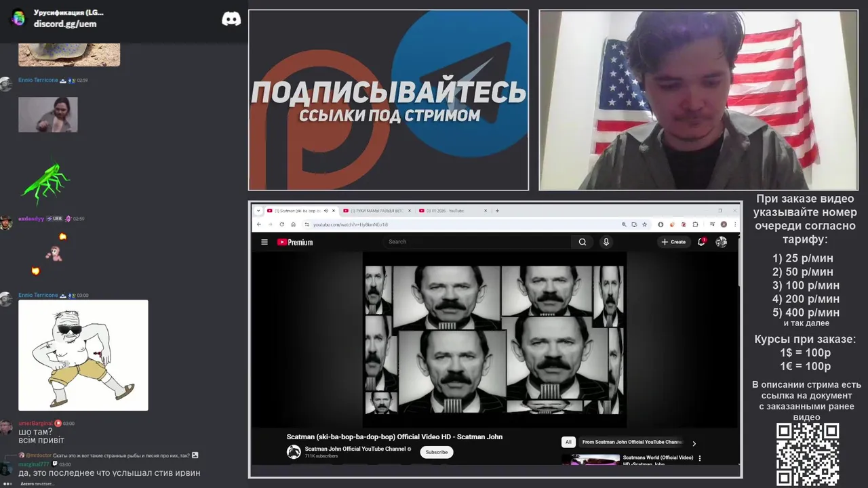
Task: Open YouTube hamburger guide menu
Action: (264, 242)
